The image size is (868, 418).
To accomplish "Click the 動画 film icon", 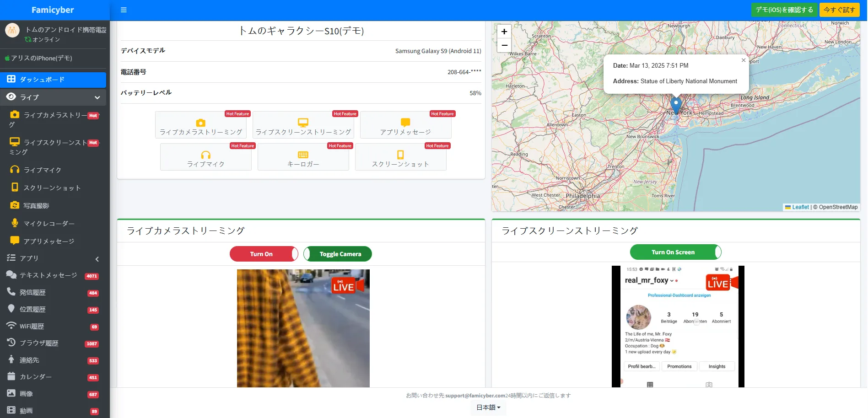I will pyautogui.click(x=11, y=410).
